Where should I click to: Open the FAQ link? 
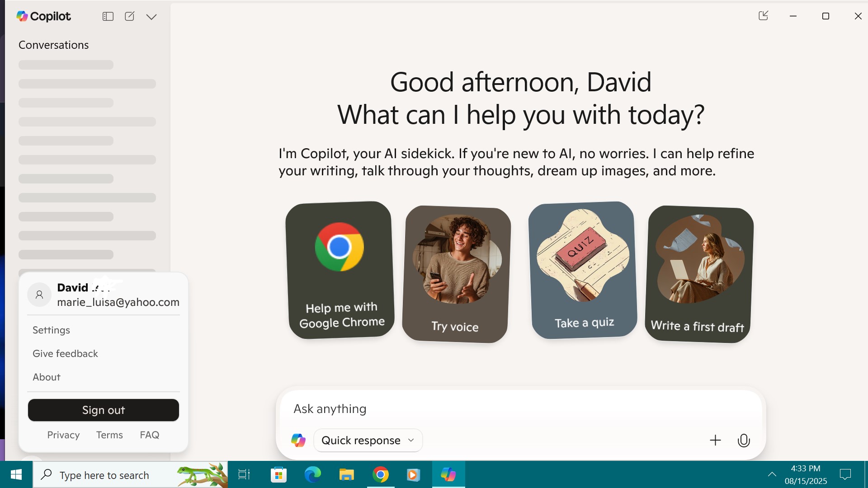(150, 435)
